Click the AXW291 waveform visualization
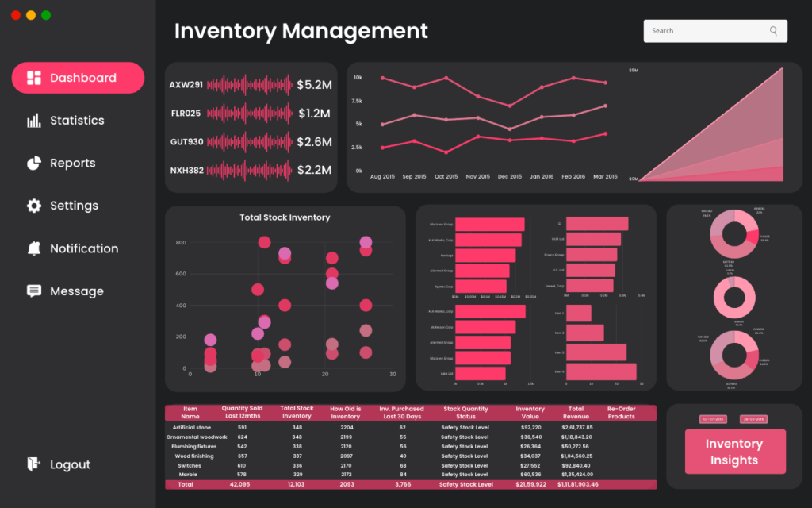The image size is (812, 508). [x=251, y=84]
